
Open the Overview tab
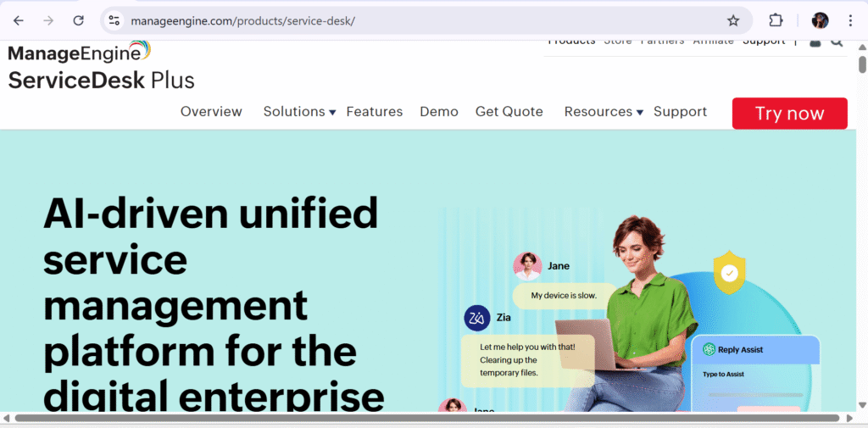click(x=211, y=111)
